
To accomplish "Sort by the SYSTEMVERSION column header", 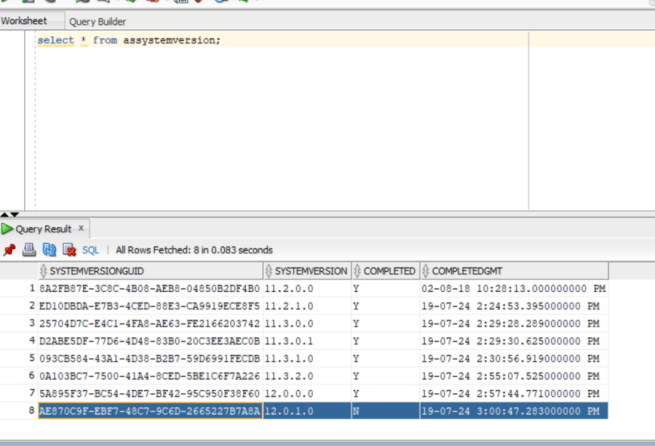I will (307, 271).
